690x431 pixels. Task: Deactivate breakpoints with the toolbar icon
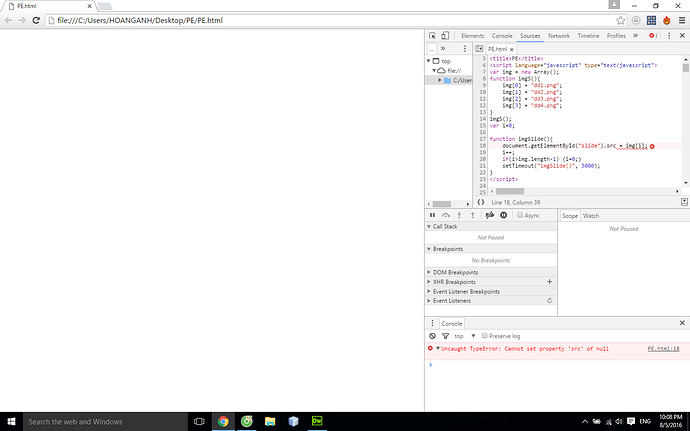(489, 215)
